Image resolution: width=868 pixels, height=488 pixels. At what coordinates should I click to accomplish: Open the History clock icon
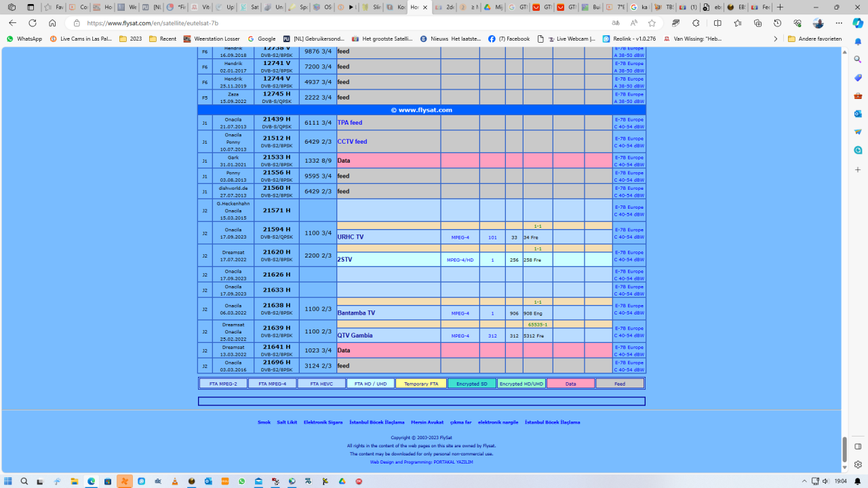(x=778, y=23)
